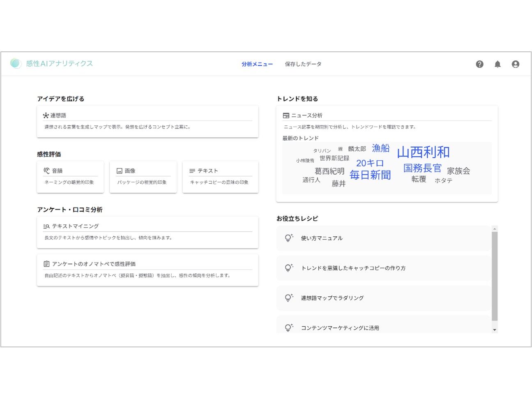Click the recipe list scroll down arrow
This screenshot has height=399, width=532.
coord(495,330)
